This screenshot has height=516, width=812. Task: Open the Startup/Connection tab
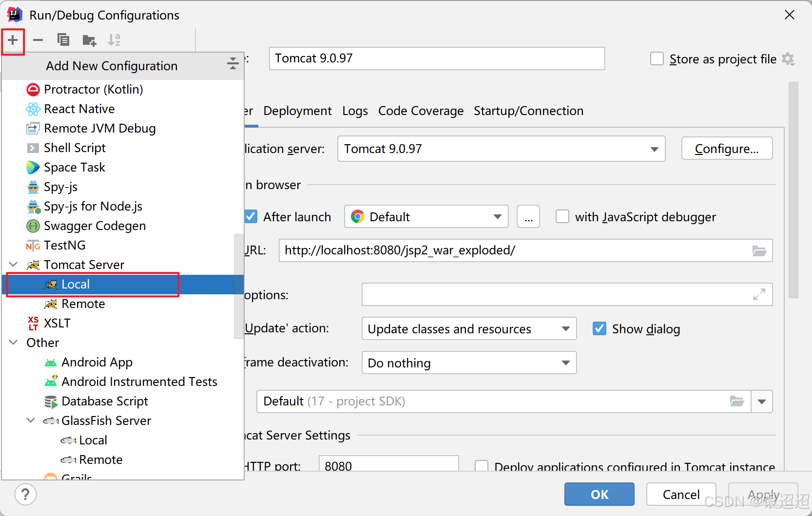[x=528, y=111]
